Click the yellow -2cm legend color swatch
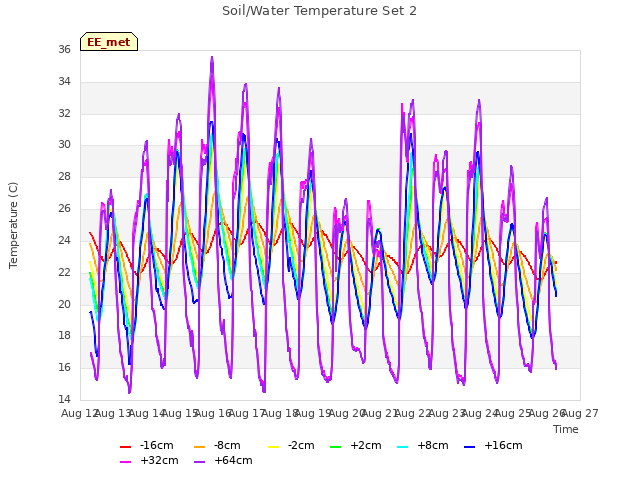Image resolution: width=640 pixels, height=480 pixels. tap(273, 447)
